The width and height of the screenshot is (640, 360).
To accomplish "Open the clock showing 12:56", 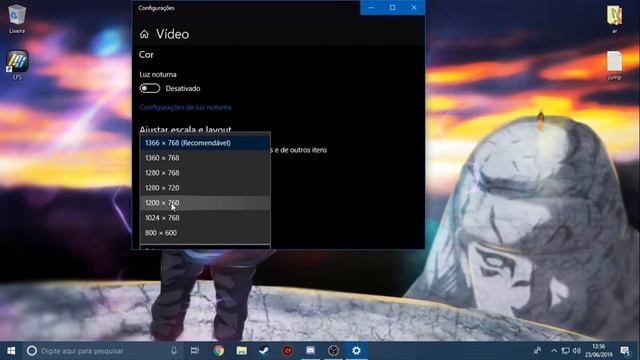I will [598, 351].
